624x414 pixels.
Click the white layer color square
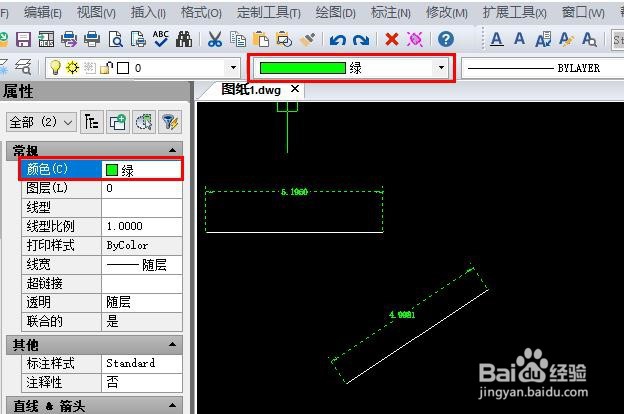[x=123, y=68]
